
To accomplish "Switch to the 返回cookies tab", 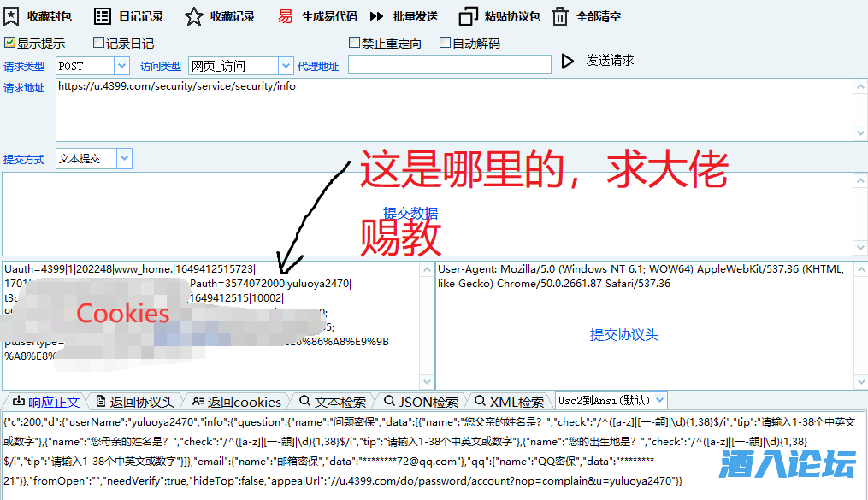I will coord(236,402).
